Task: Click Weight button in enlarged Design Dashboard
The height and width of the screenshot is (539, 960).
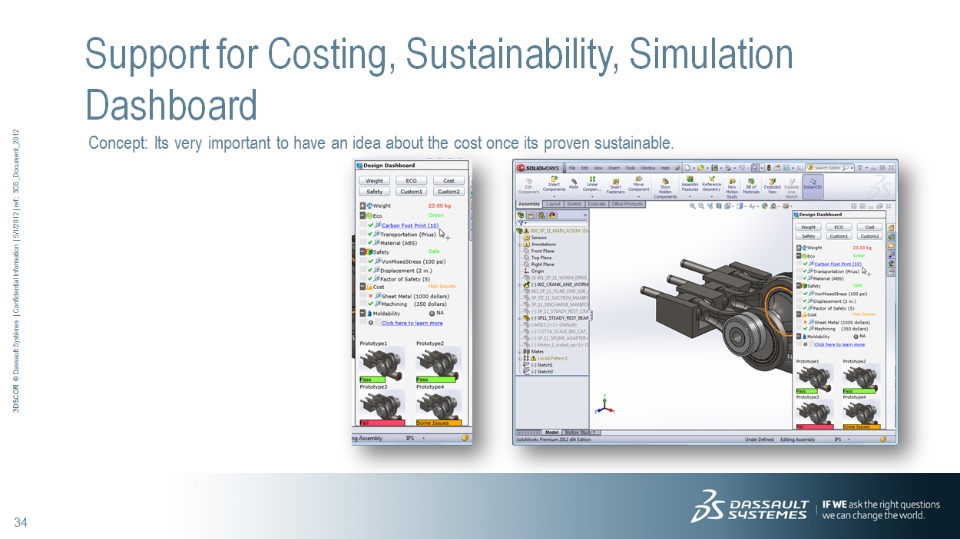Action: pyautogui.click(x=374, y=181)
